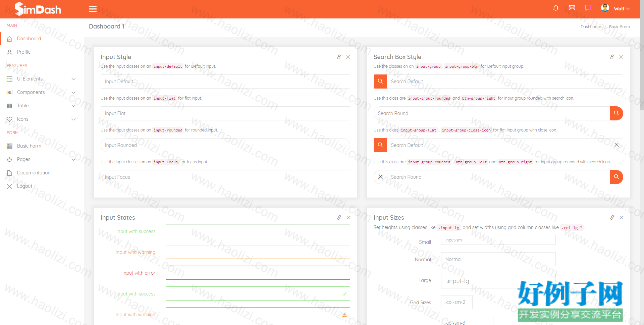Click the link icon on Input Style card
644x325 pixels.
339,57
